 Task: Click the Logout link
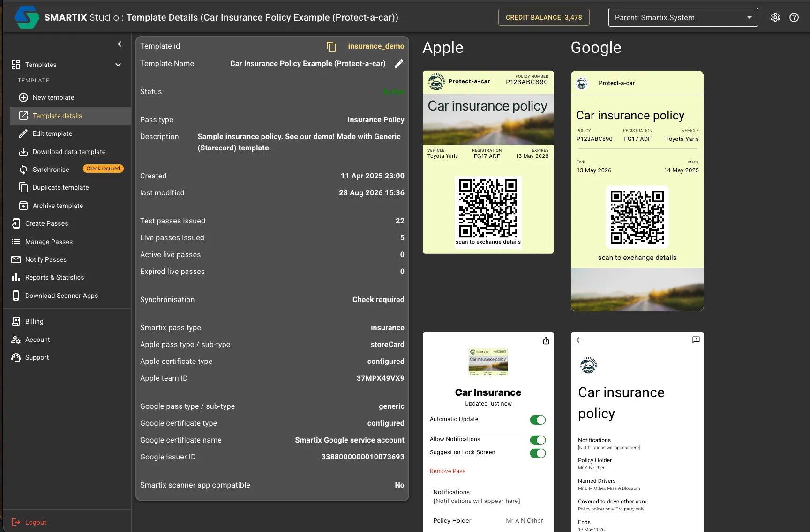pyautogui.click(x=36, y=522)
